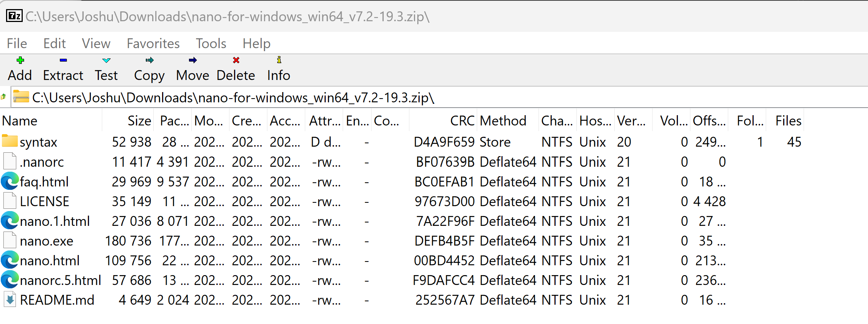The height and width of the screenshot is (324, 868).
Task: Open the Help menu
Action: point(256,43)
